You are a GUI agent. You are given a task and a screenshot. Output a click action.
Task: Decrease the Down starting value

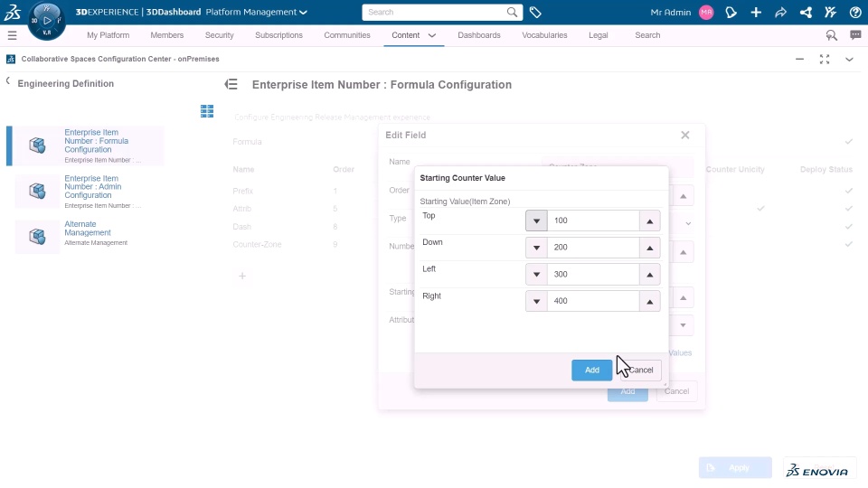tap(536, 248)
